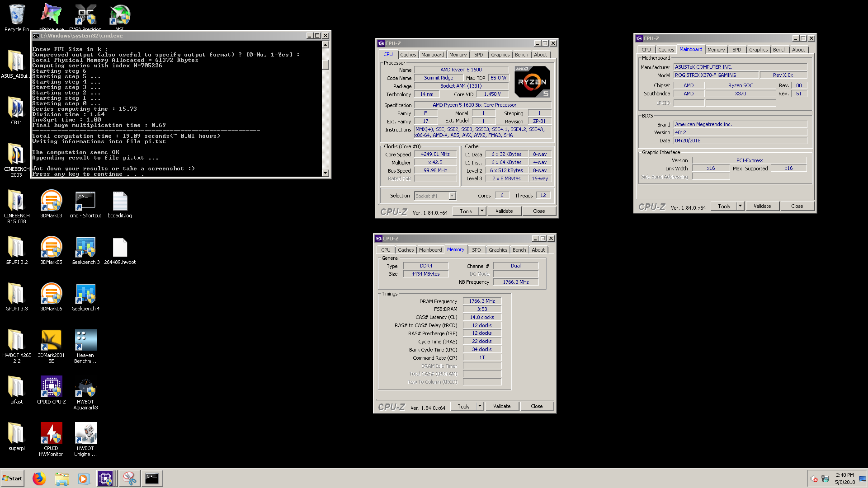Select the cmd taskbar button
Screen dimensions: 868x488
coord(152,478)
